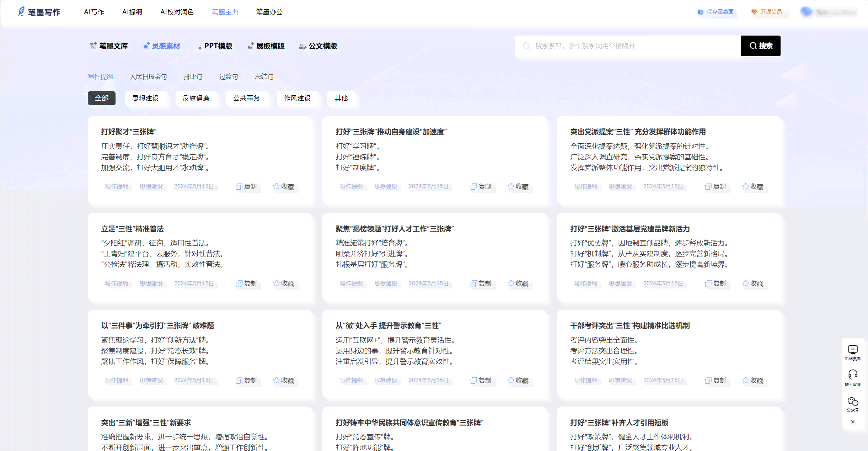Copy 立足"三性"精准普法 card

[246, 283]
